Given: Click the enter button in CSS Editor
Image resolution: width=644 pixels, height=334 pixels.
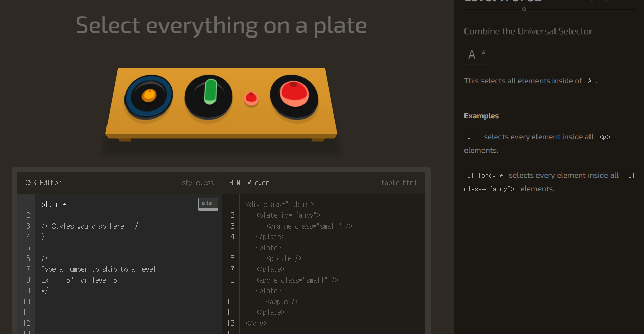Looking at the screenshot, I should point(208,204).
